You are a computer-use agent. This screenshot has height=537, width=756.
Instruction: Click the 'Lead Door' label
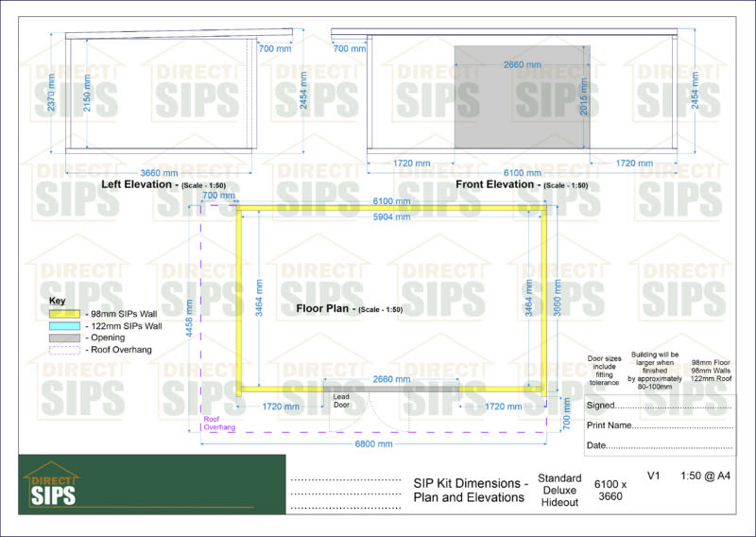(341, 401)
